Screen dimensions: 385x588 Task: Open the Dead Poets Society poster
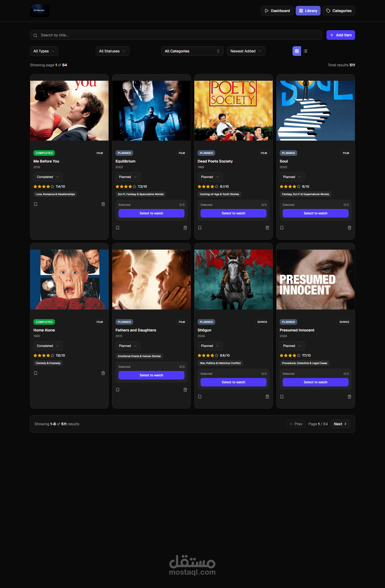(233, 111)
